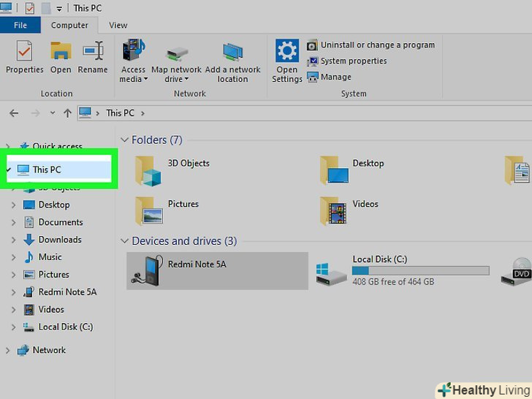The height and width of the screenshot is (399, 532).
Task: Click the Music note icon in navigation pane
Action: point(29,257)
